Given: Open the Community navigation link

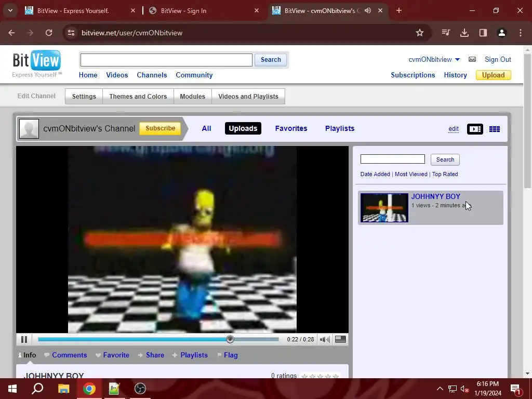Looking at the screenshot, I should tap(194, 75).
